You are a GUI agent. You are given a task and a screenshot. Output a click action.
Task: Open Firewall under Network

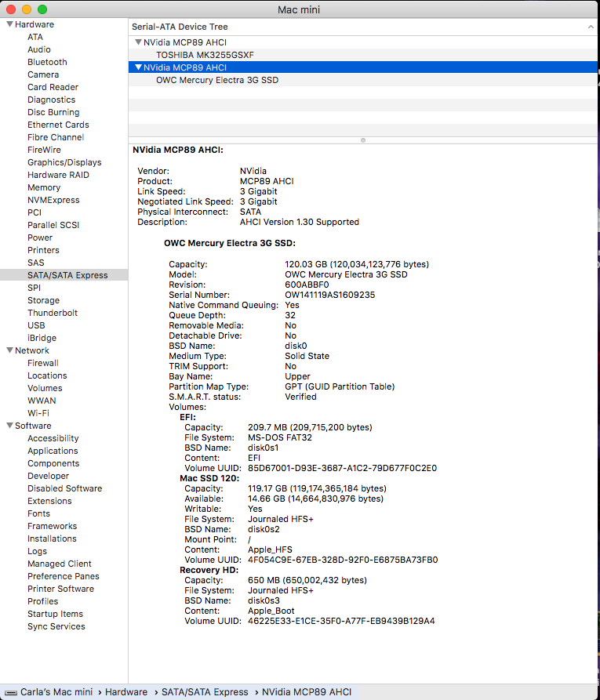coord(43,363)
